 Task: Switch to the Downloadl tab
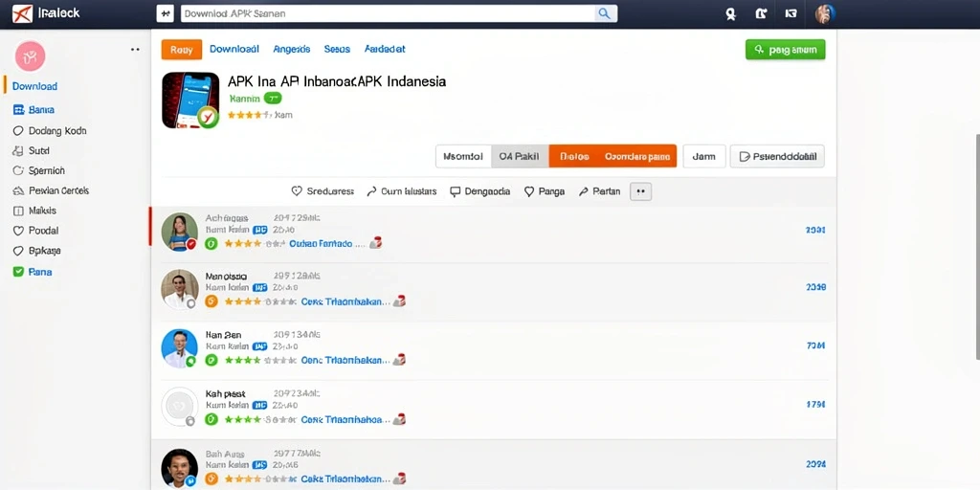(234, 49)
